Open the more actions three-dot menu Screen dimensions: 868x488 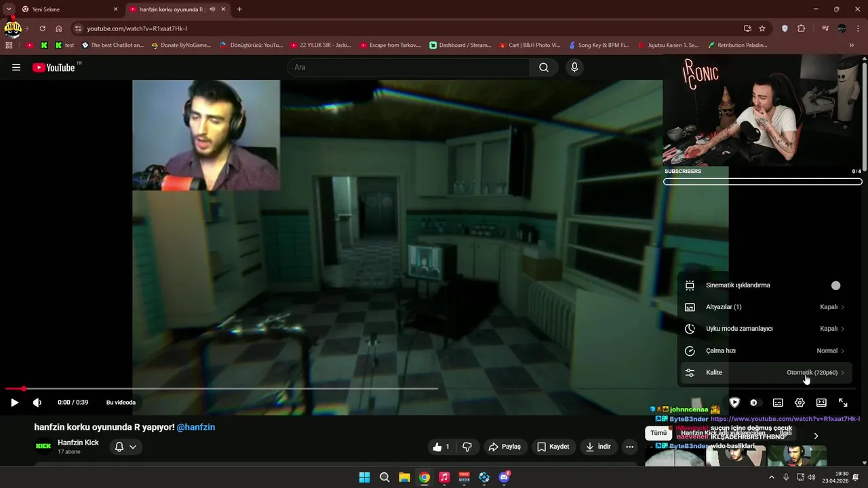click(x=630, y=447)
